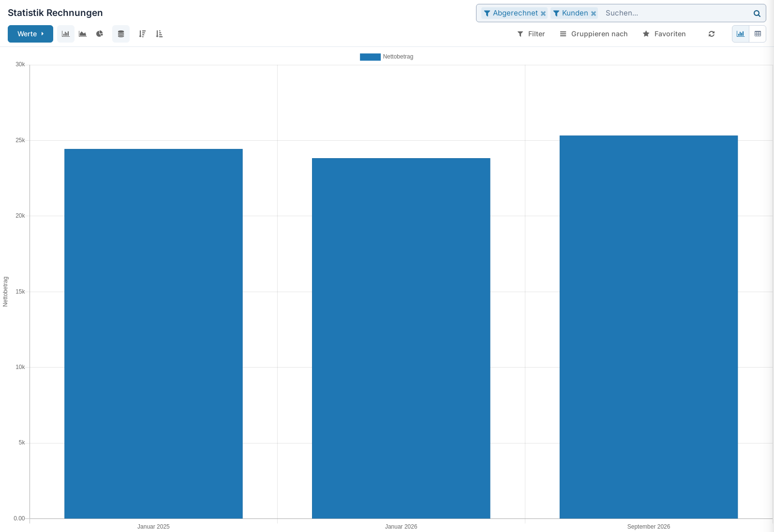
Task: Click the Januar 2025 bar
Action: (153, 334)
